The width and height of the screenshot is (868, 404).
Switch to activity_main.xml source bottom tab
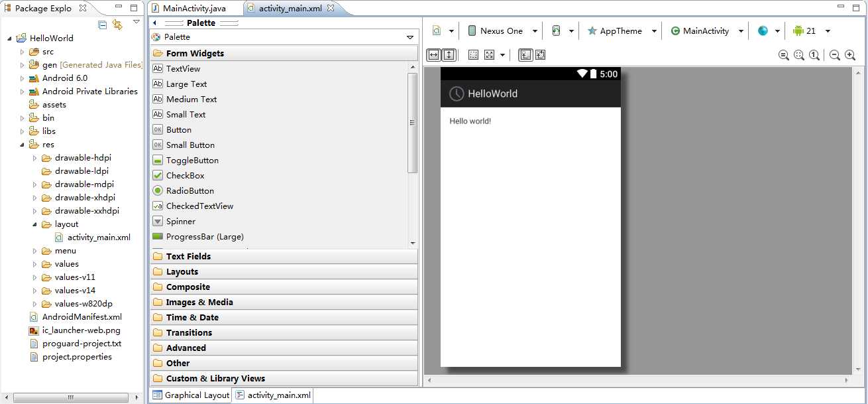(272, 395)
